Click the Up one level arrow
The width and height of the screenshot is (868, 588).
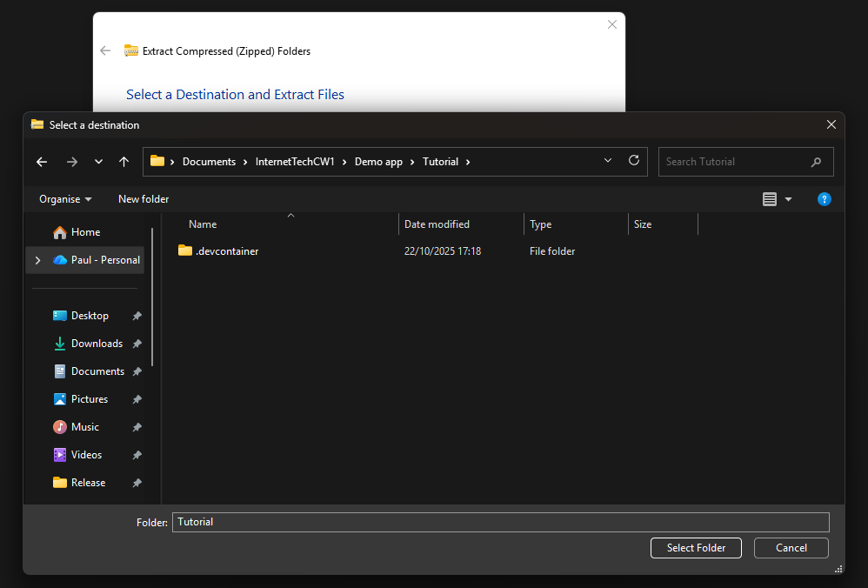click(124, 162)
